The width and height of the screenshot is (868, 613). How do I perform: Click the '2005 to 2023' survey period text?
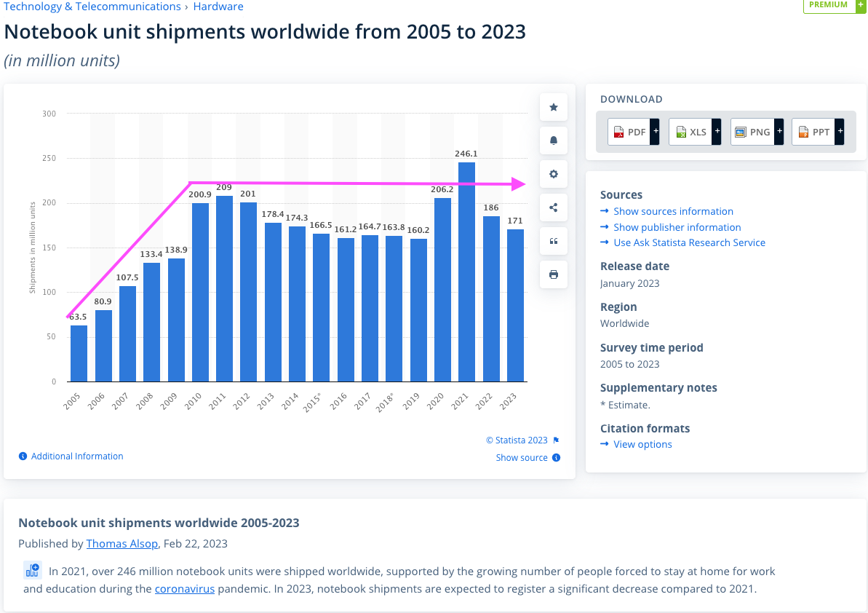coord(629,364)
